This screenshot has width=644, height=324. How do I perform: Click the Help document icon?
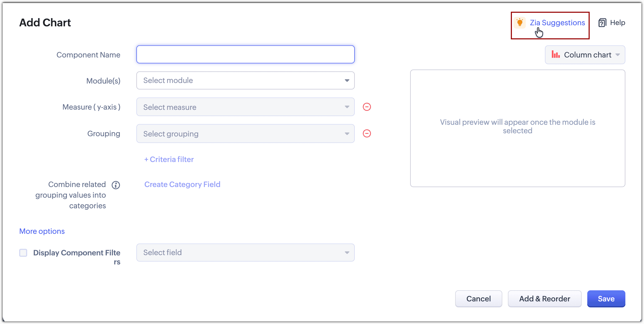602,23
